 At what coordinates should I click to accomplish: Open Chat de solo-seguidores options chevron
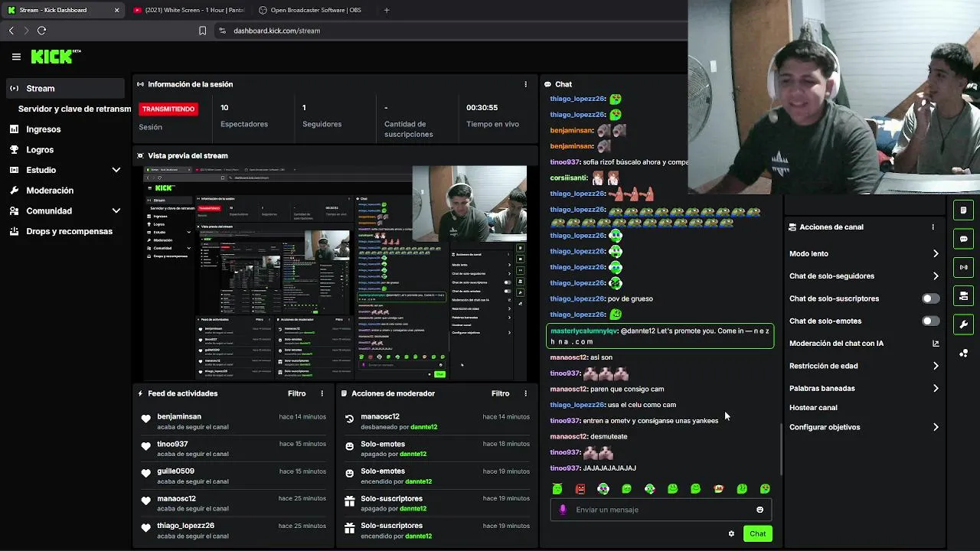pos(936,276)
